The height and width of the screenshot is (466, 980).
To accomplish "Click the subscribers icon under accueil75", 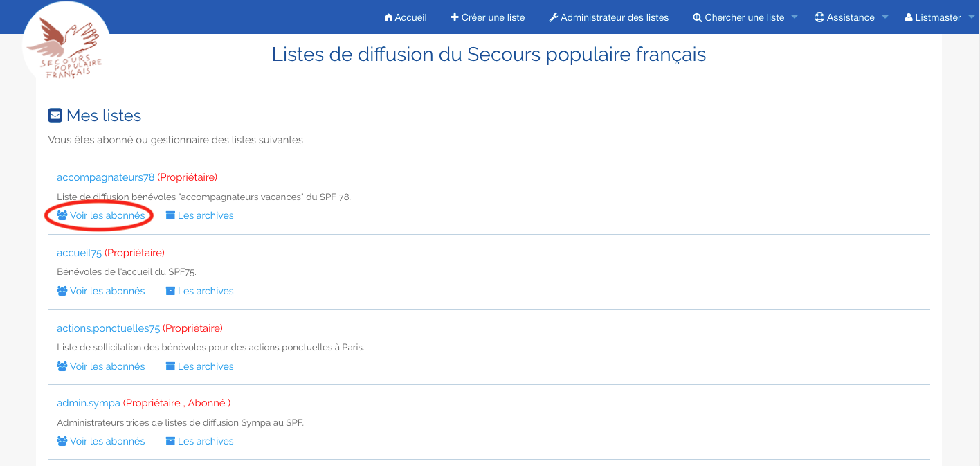I will coord(62,291).
